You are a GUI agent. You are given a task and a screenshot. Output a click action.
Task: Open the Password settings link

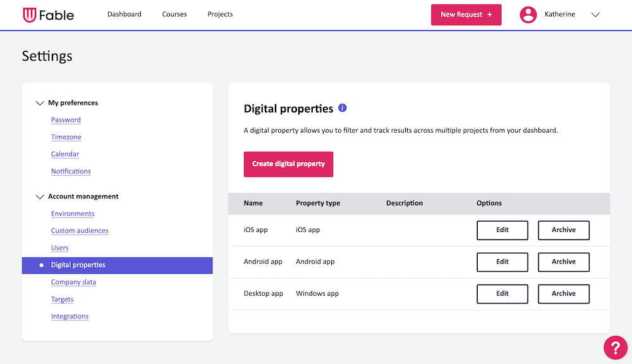(66, 119)
